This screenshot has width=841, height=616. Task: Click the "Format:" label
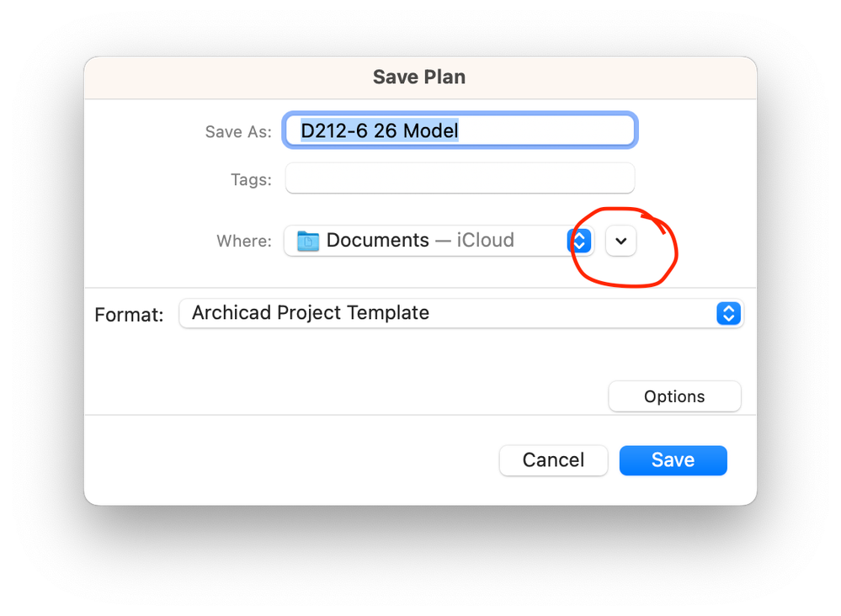point(129,315)
